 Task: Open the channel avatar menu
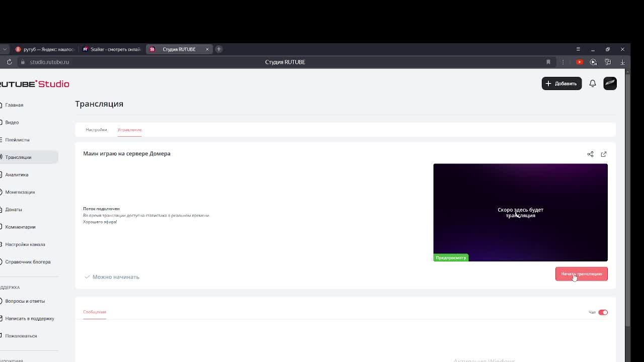610,83
